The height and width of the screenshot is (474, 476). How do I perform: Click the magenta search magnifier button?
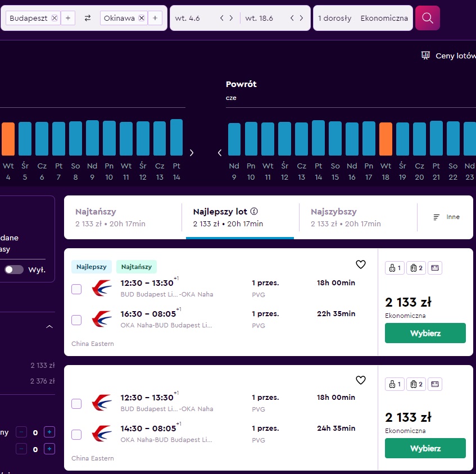427,18
